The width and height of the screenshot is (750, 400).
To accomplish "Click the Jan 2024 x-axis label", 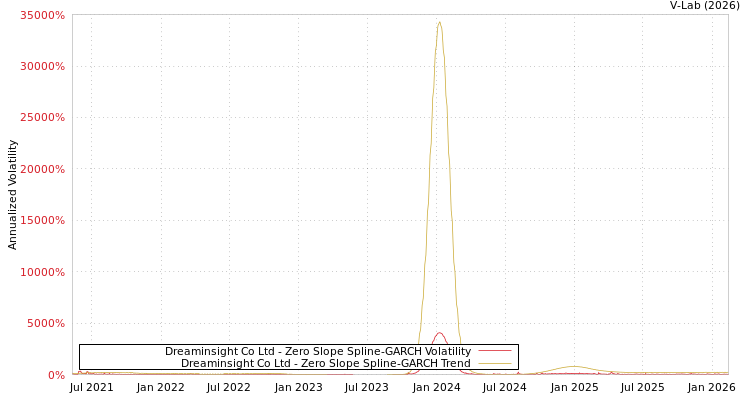I will (436, 388).
